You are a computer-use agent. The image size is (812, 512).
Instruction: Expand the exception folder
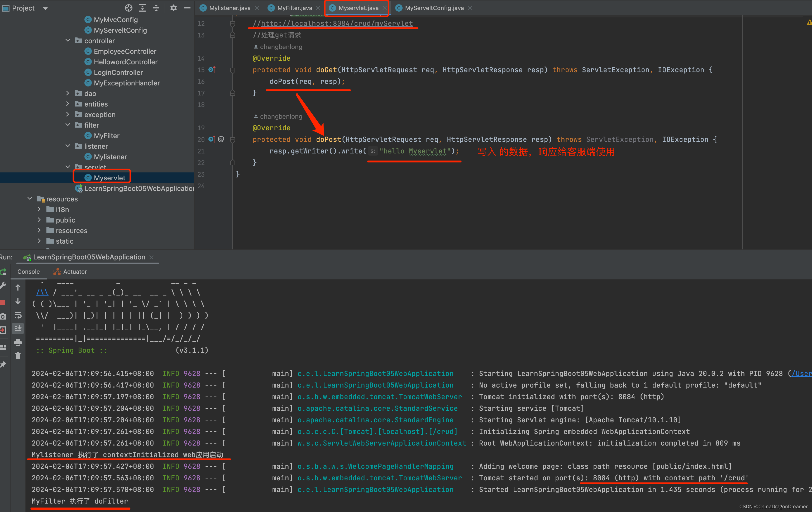pos(68,114)
